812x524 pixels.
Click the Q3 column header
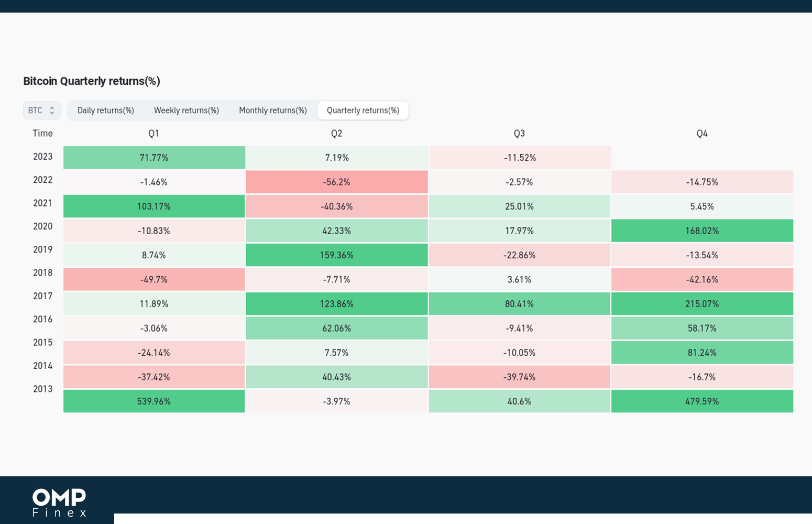click(519, 134)
